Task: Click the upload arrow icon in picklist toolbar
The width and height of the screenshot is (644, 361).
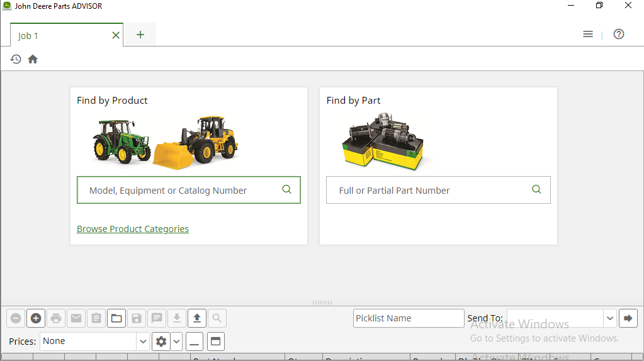Action: pyautogui.click(x=197, y=318)
